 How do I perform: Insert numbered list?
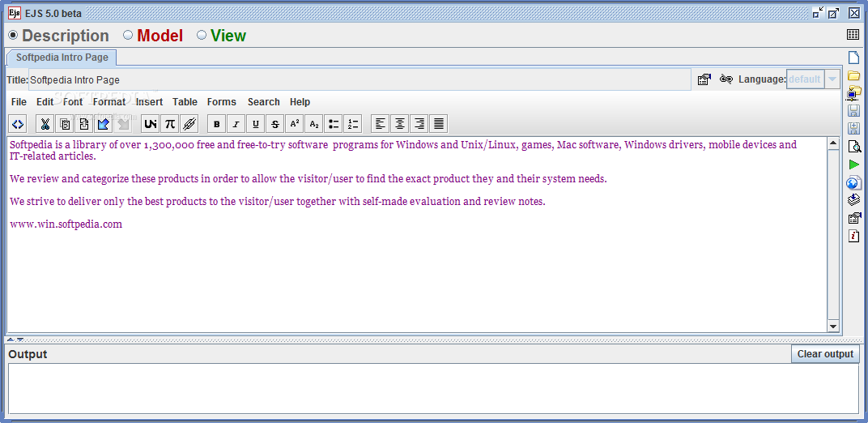point(353,124)
